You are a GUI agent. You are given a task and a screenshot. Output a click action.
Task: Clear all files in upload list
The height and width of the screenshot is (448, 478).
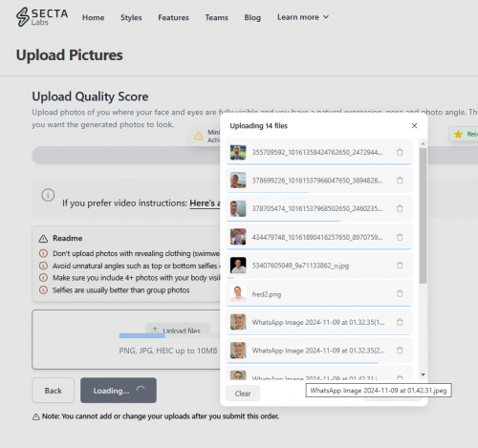[x=243, y=394]
